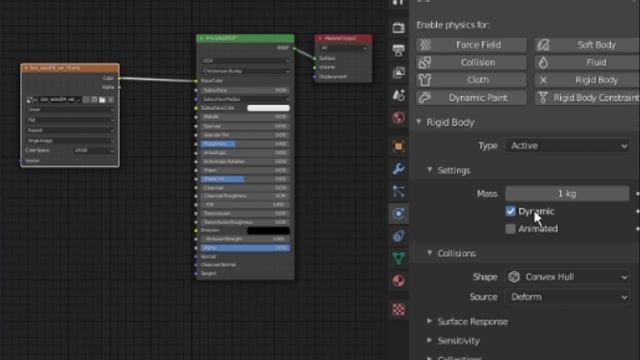640x360 pixels.
Task: Open the Repeat extension dropdown in texture node
Action: [x=70, y=130]
